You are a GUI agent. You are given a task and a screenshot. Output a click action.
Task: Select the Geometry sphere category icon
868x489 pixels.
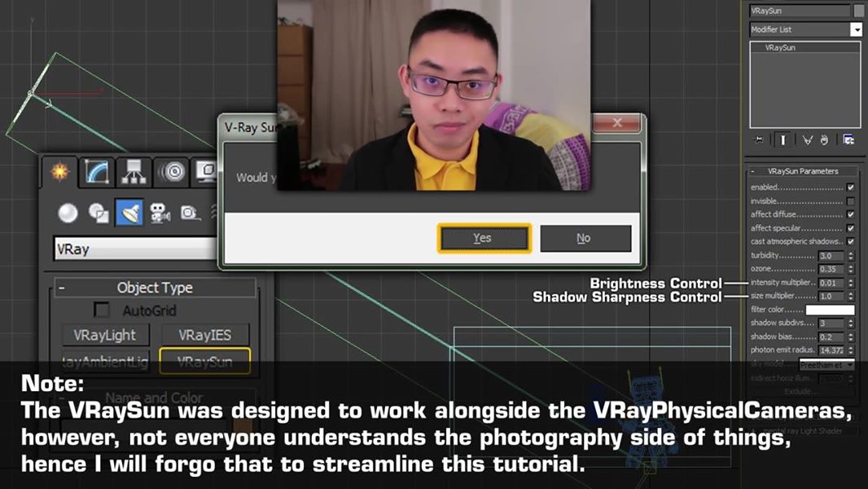pyautogui.click(x=68, y=214)
